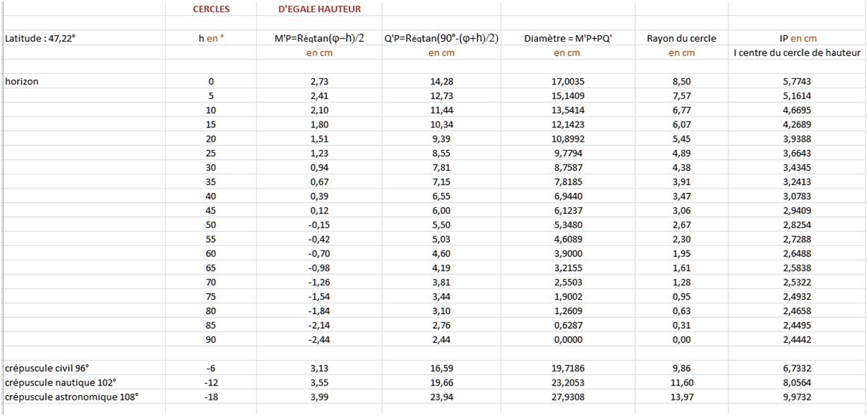
Task: Click the 'IP en cm' header cell
Action: tap(796, 37)
